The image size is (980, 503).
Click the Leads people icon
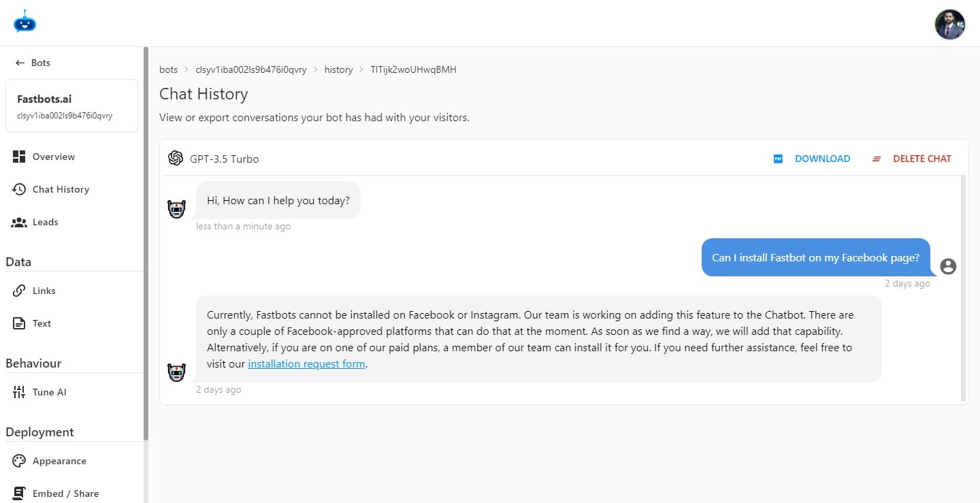(19, 222)
